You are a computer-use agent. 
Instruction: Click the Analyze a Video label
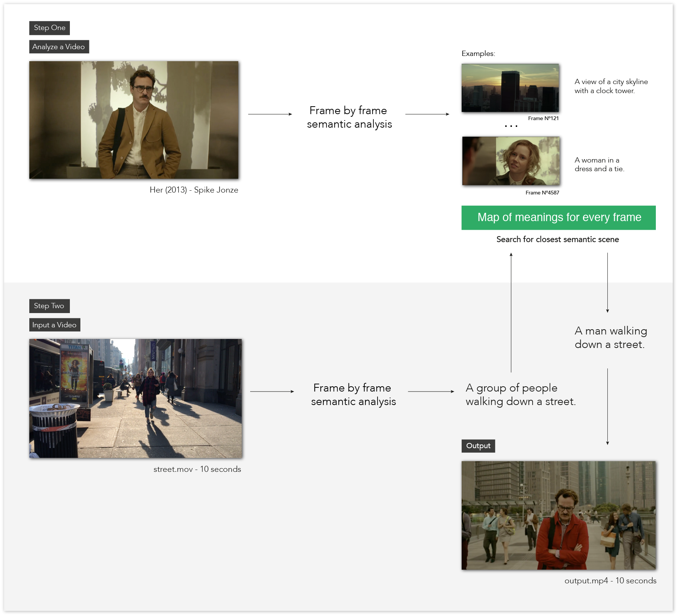coord(59,47)
